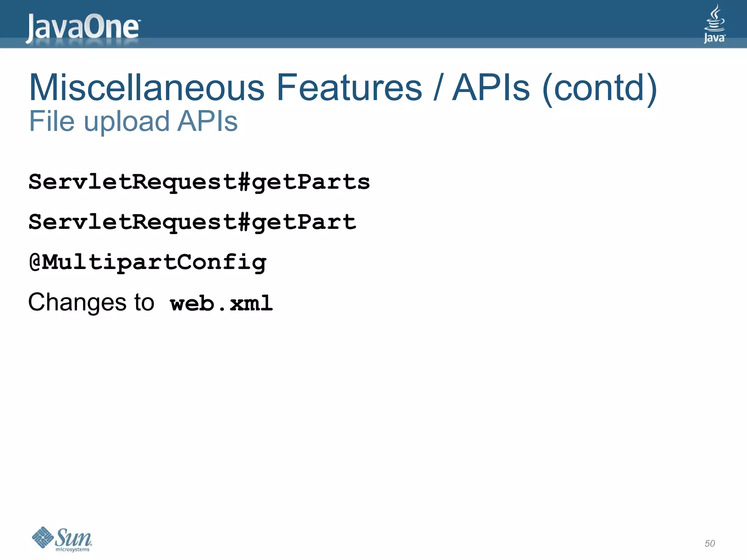Click the JavaOne logo in header
The width and height of the screenshot is (747, 560).
click(83, 28)
